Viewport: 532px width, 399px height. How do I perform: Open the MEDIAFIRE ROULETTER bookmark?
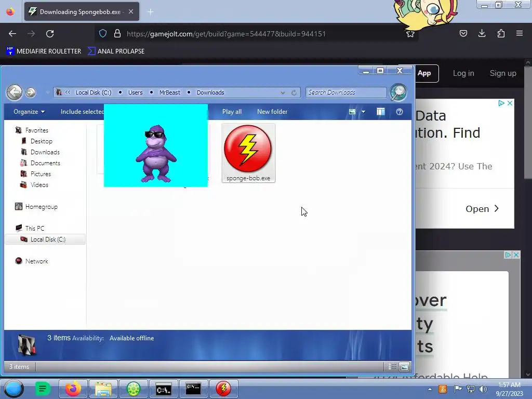coord(44,51)
